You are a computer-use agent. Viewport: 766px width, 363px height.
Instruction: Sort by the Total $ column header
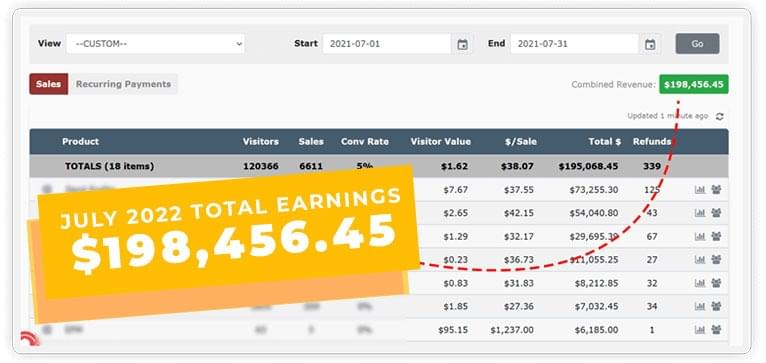pyautogui.click(x=605, y=142)
